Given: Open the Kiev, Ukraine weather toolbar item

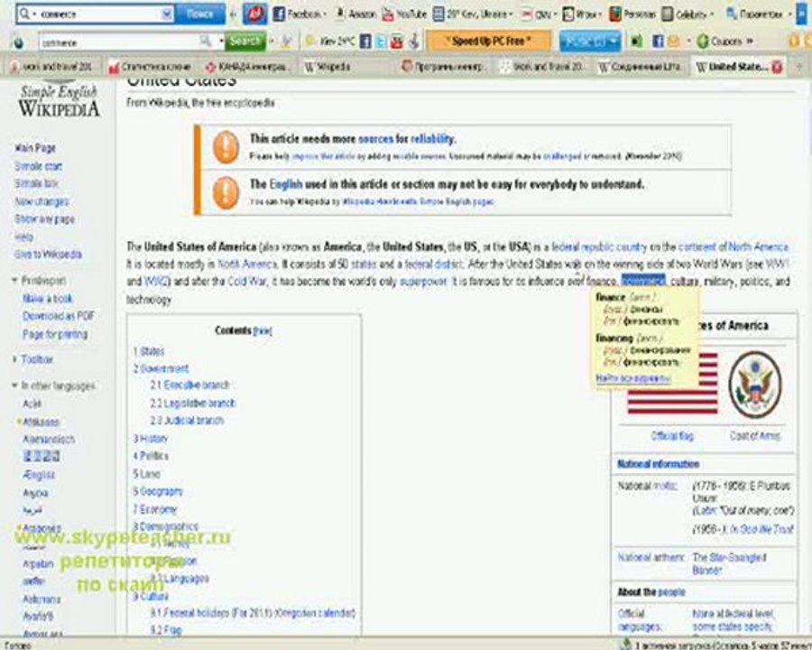Looking at the screenshot, I should coord(472,14).
